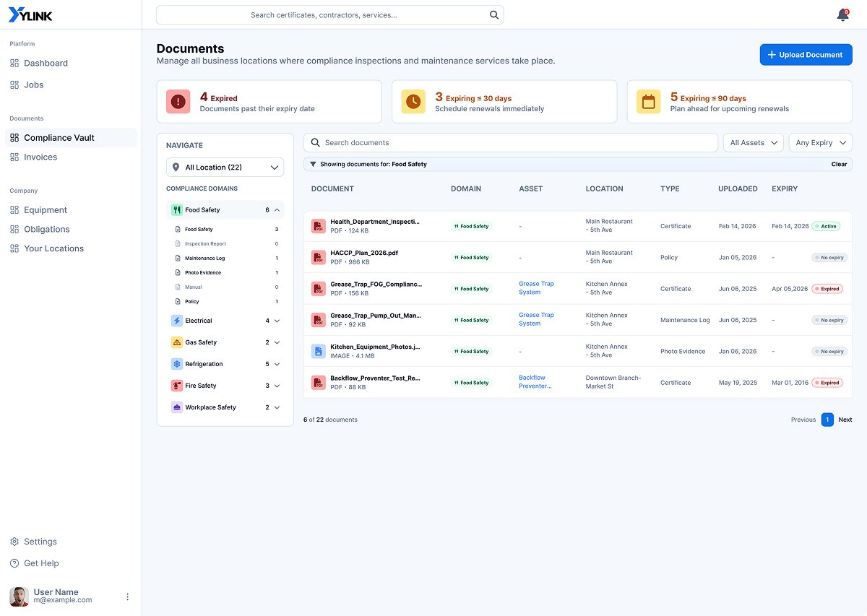
Task: Click the Settings gear icon
Action: click(14, 542)
